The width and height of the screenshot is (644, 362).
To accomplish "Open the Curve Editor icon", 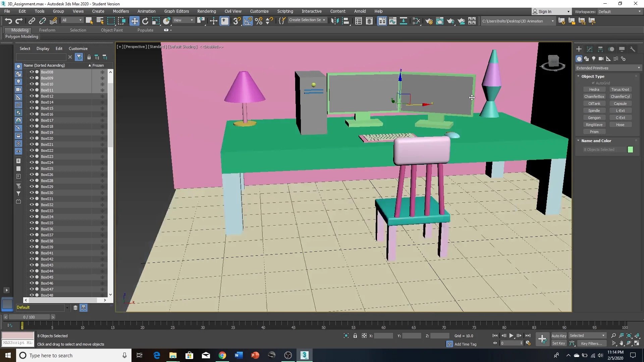I will click(x=392, y=21).
